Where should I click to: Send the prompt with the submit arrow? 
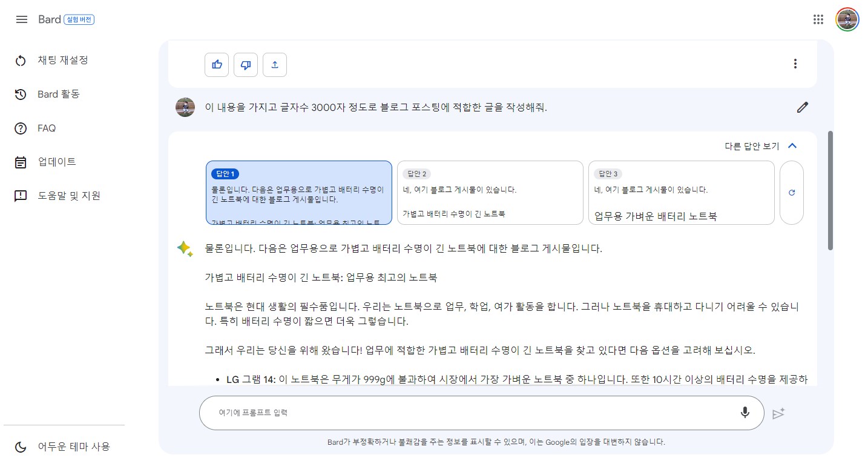click(778, 412)
